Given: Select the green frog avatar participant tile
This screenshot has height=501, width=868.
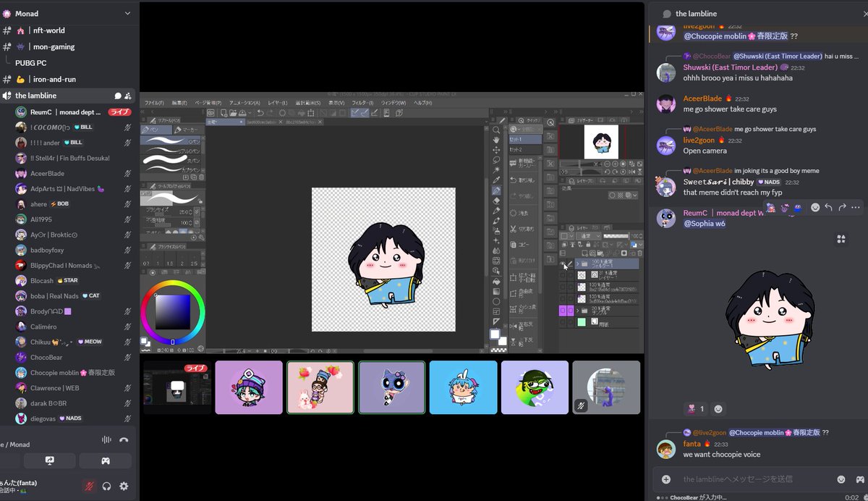Looking at the screenshot, I should point(535,388).
